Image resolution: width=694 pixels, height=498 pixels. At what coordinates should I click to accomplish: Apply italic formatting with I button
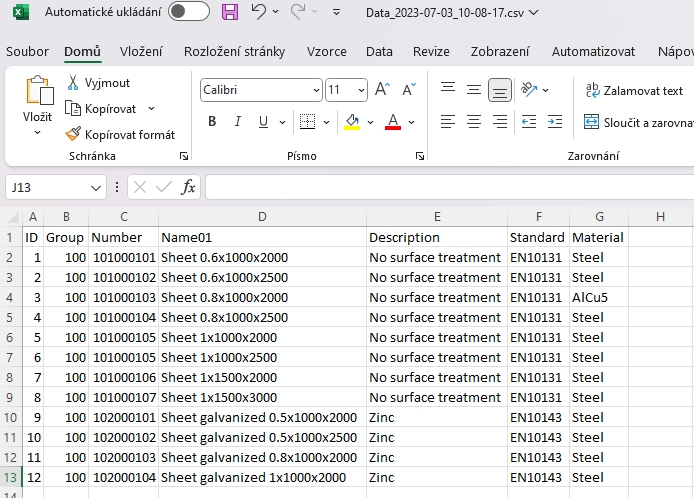pos(238,122)
